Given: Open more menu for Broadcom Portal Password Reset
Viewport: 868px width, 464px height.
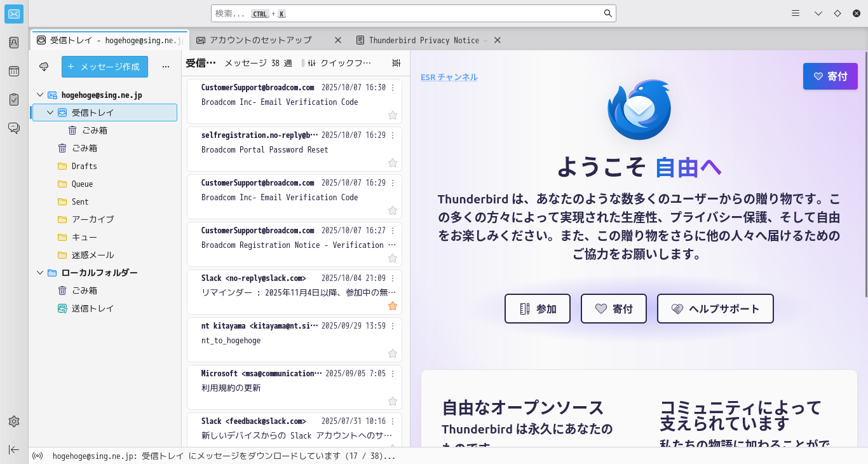Looking at the screenshot, I should 393,135.
